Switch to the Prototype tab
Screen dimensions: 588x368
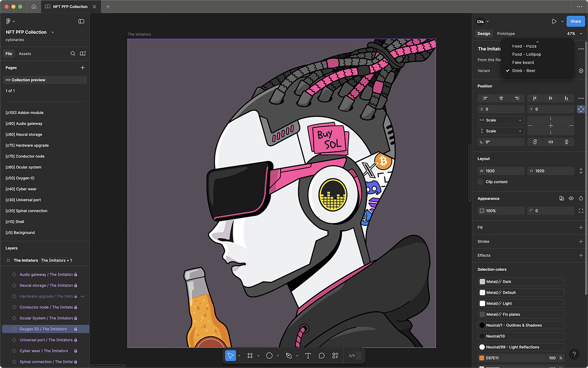506,34
